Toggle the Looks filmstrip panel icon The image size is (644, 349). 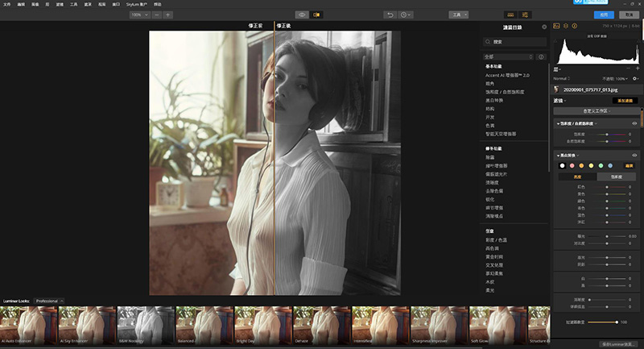tap(510, 15)
